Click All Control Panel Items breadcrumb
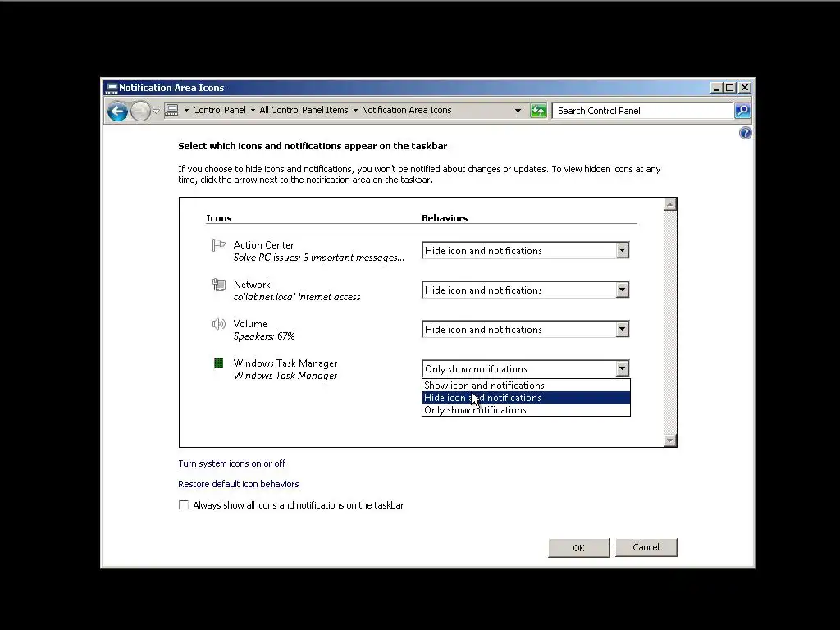The image size is (840, 630). pos(304,110)
